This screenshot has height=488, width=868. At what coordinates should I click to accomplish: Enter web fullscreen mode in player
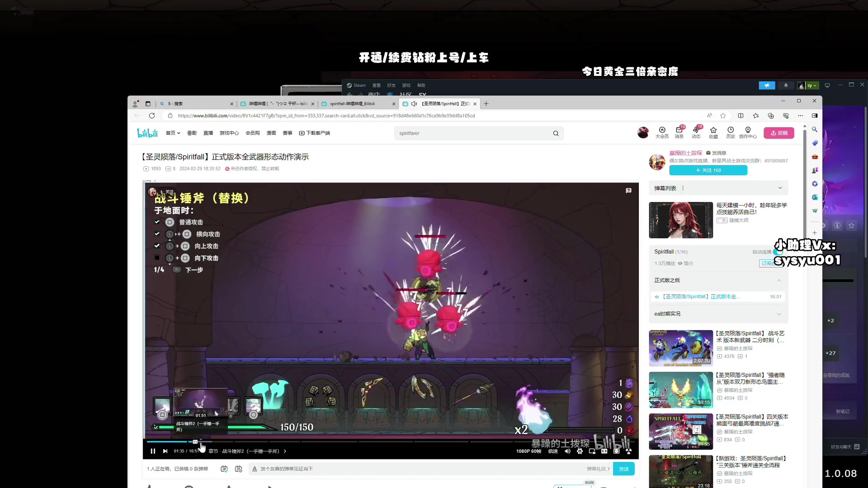[616, 451]
